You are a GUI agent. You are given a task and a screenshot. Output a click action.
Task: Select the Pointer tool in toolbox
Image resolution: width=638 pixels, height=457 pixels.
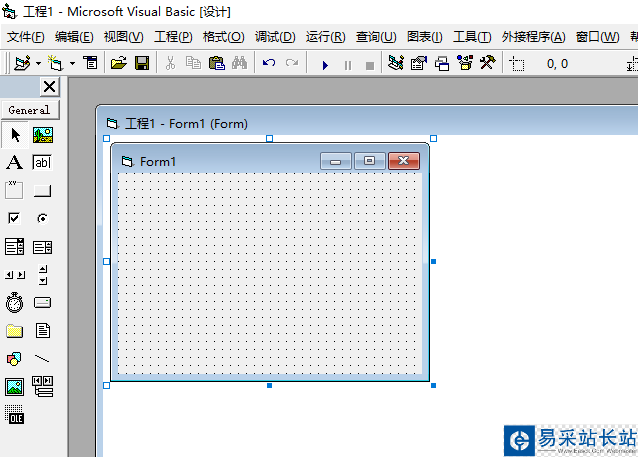click(x=15, y=135)
